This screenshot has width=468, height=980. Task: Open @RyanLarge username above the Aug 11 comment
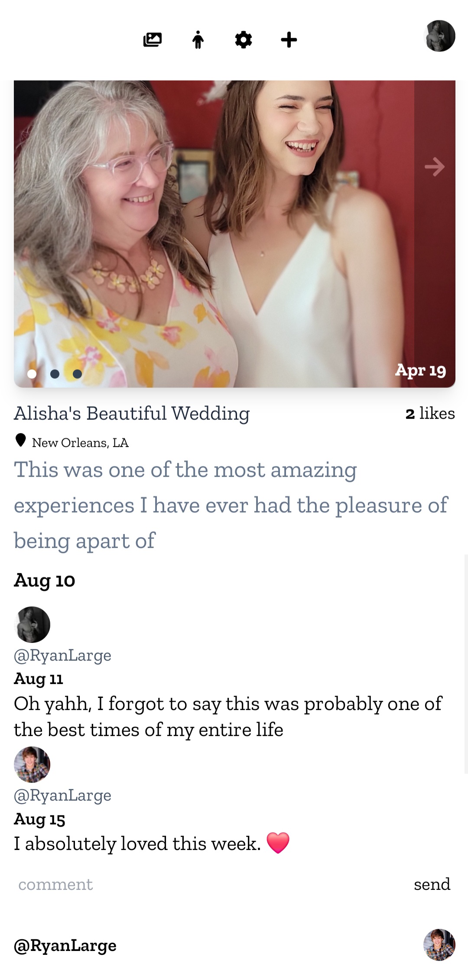point(63,655)
